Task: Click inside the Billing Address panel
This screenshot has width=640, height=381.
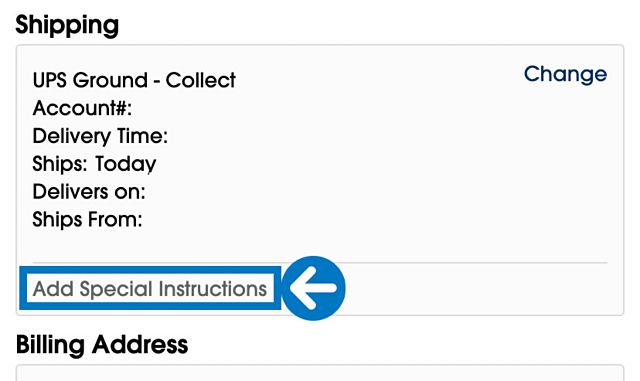Action: [x=320, y=373]
